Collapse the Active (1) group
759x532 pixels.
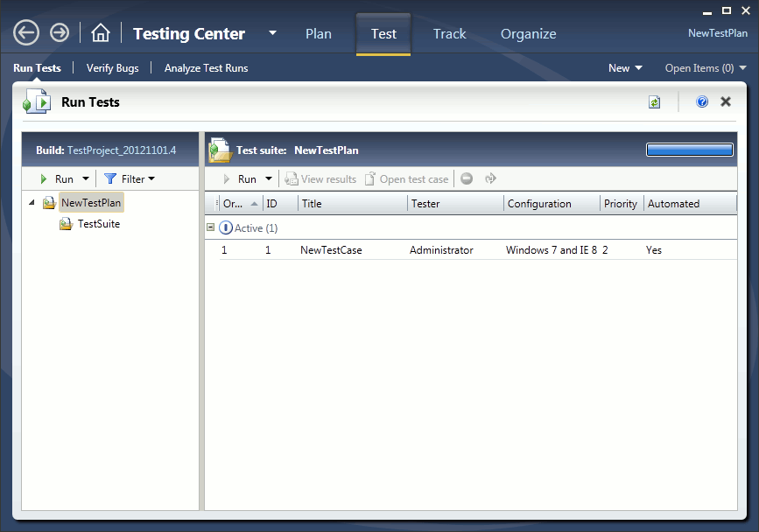coord(210,227)
